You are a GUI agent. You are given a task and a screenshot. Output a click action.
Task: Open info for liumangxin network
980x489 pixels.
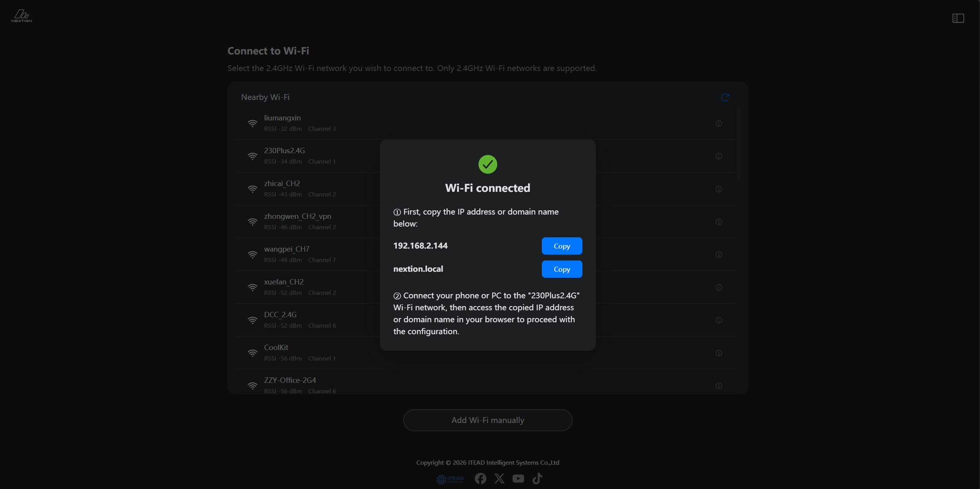click(719, 124)
